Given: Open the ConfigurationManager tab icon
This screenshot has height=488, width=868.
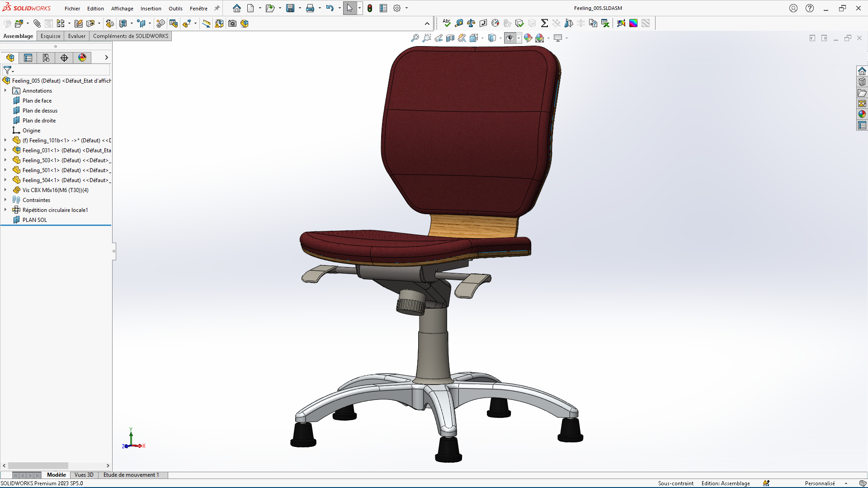Looking at the screenshot, I should 46,58.
